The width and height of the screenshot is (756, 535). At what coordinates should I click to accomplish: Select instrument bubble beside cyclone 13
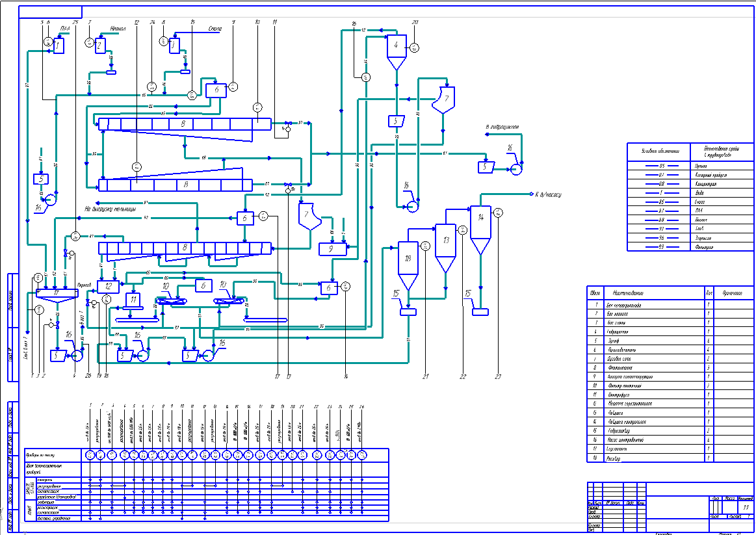[463, 230]
